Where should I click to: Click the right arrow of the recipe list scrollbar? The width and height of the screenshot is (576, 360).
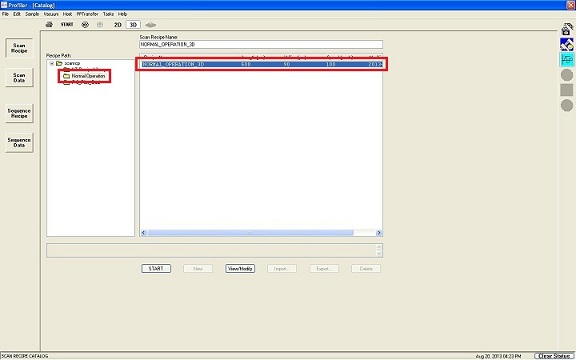(379, 233)
